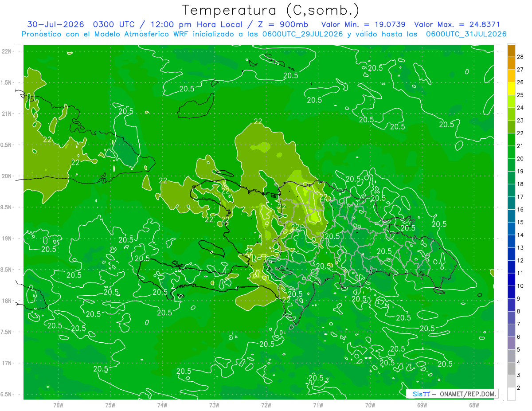Click the latitude axis label '17N'
532x411 pixels.
[7, 364]
